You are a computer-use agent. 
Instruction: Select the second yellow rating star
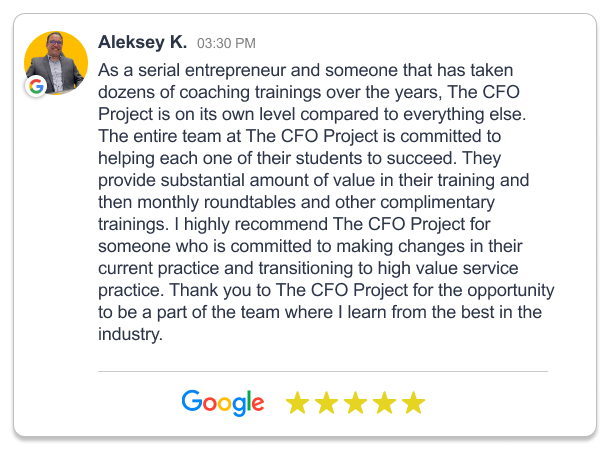(326, 402)
